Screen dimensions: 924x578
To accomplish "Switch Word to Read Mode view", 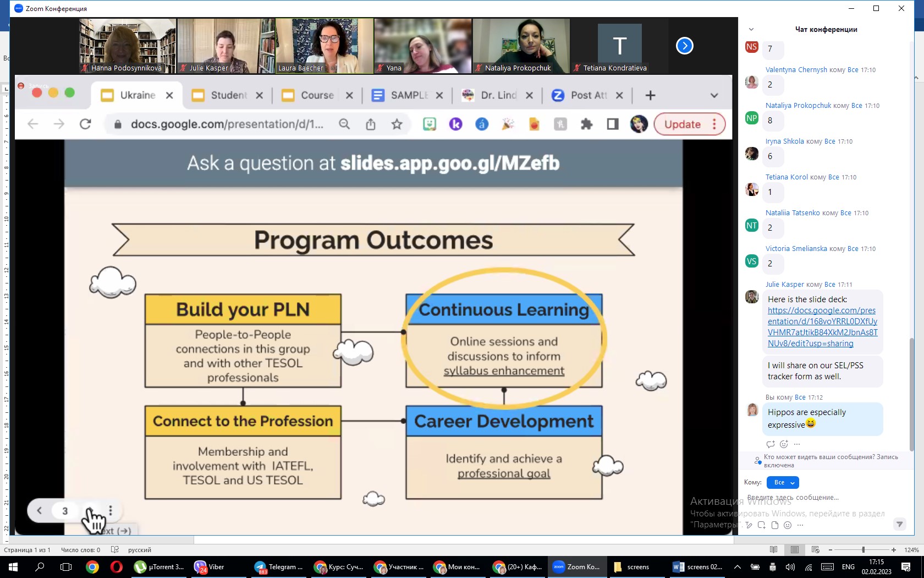I will 773,550.
